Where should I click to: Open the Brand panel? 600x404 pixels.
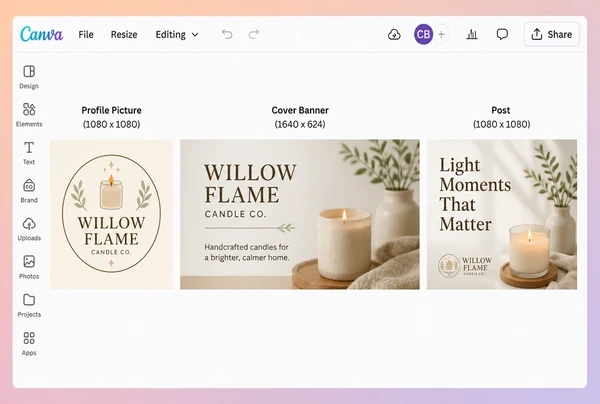(29, 191)
